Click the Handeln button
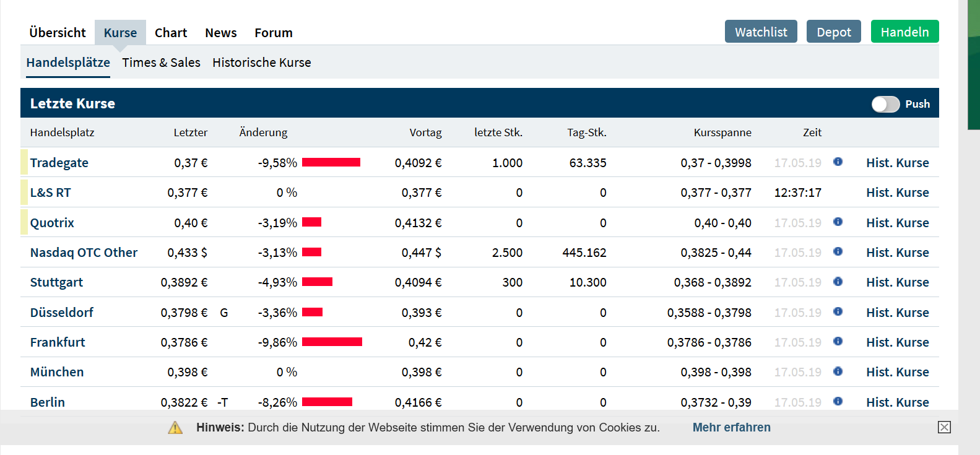 [x=904, y=32]
